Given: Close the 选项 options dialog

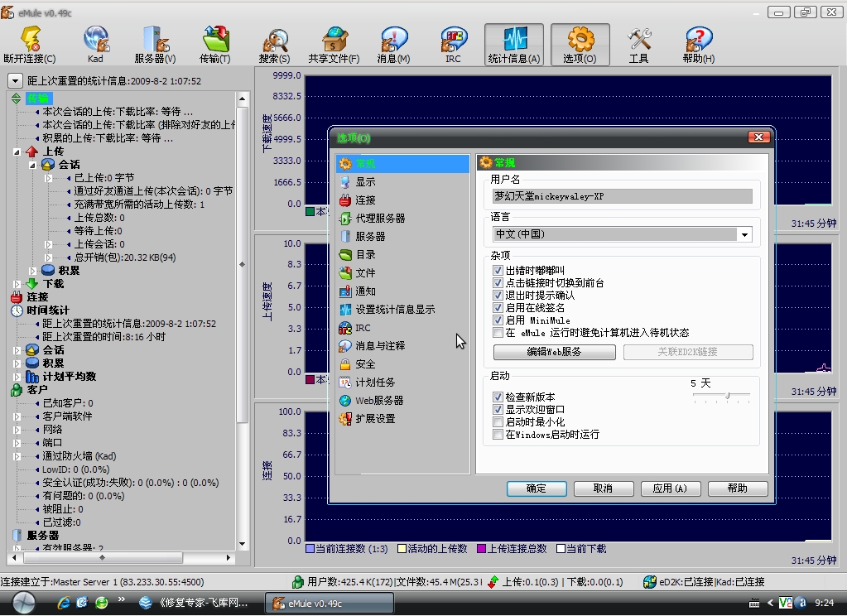Looking at the screenshot, I should pyautogui.click(x=758, y=137).
